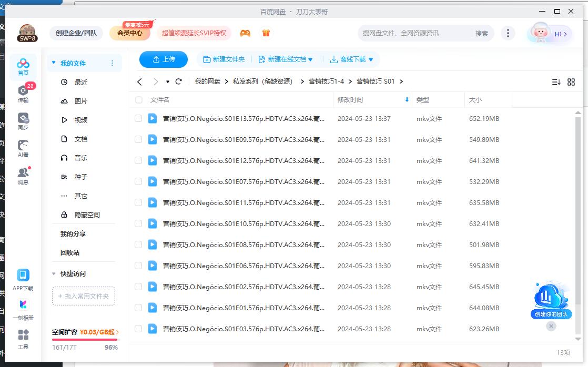Click the blue 上传 upload button
588x367 pixels.
(164, 59)
